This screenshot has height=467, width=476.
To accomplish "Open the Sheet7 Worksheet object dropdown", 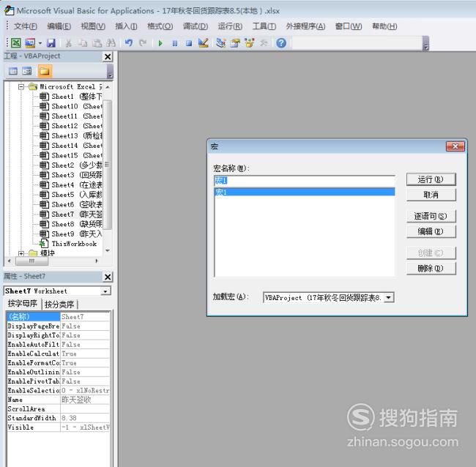I will coord(105,291).
